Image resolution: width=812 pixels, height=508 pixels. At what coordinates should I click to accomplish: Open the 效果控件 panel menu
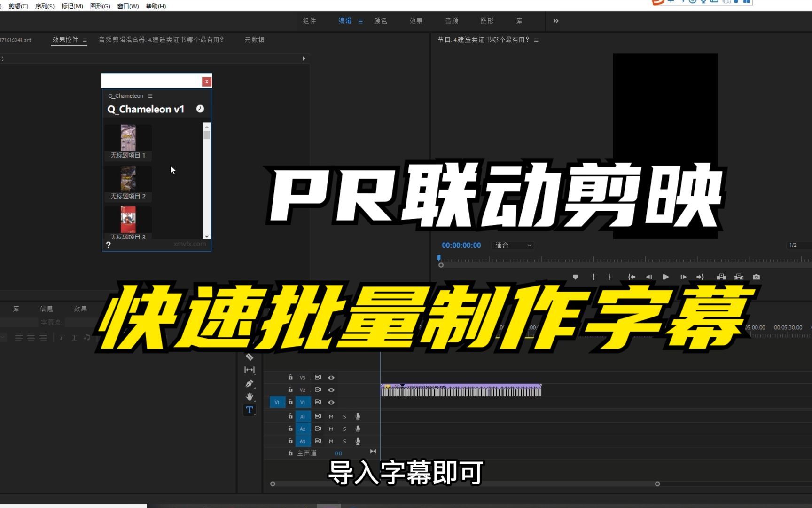(x=85, y=40)
